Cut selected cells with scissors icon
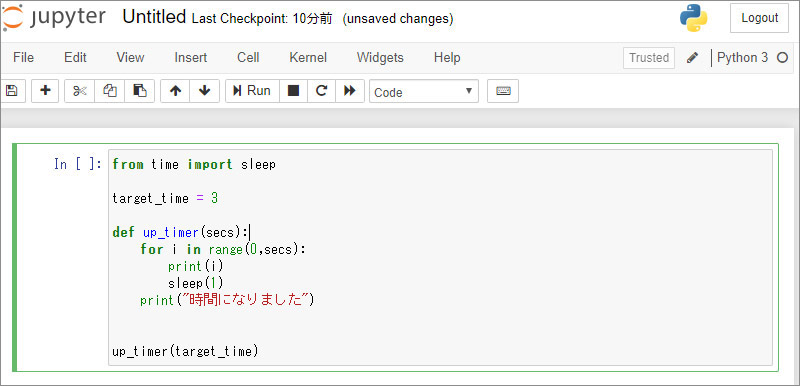 click(80, 91)
